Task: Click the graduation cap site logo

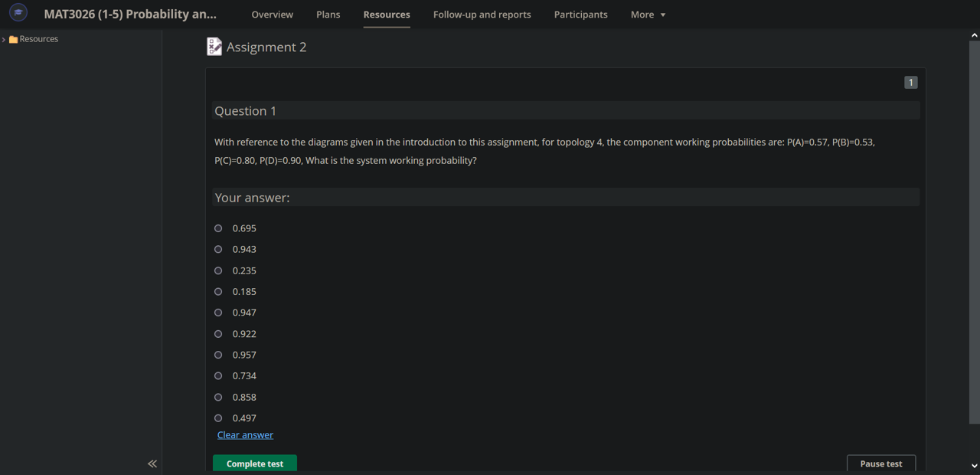Action: [x=18, y=12]
